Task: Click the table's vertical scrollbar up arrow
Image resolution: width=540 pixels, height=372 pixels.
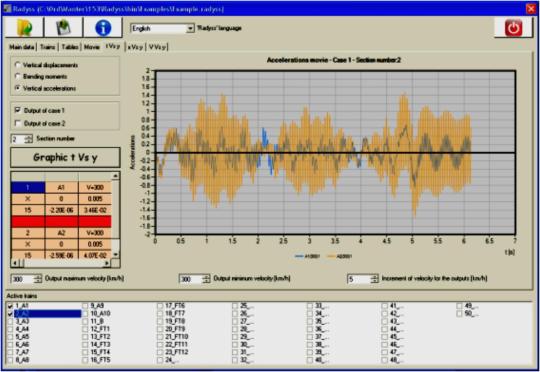Action: click(x=116, y=176)
